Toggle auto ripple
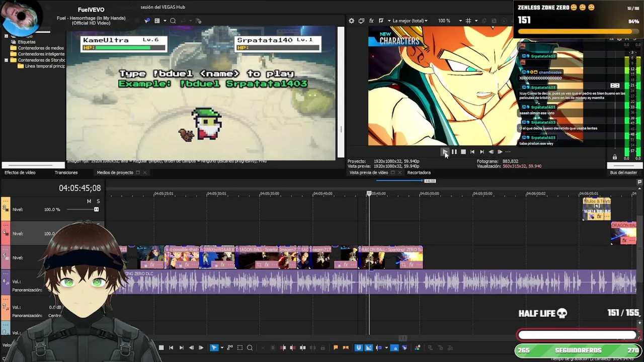The height and width of the screenshot is (362, 644). pos(378,347)
